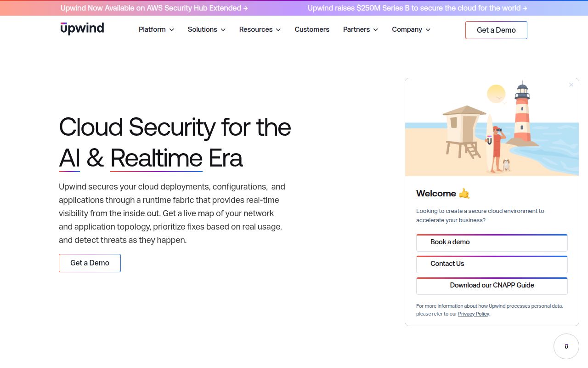Expand the Partners menu chevron
Screen dimensions: 588x368
click(375, 29)
